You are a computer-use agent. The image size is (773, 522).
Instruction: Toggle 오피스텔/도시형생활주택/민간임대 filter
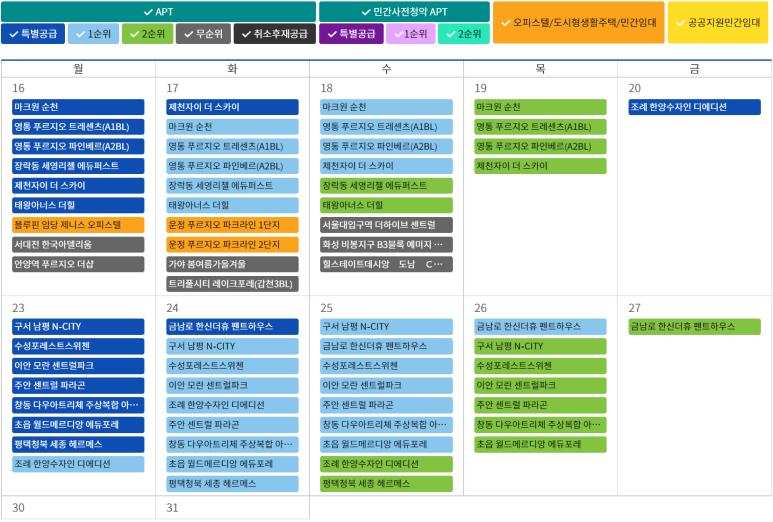pyautogui.click(x=579, y=23)
